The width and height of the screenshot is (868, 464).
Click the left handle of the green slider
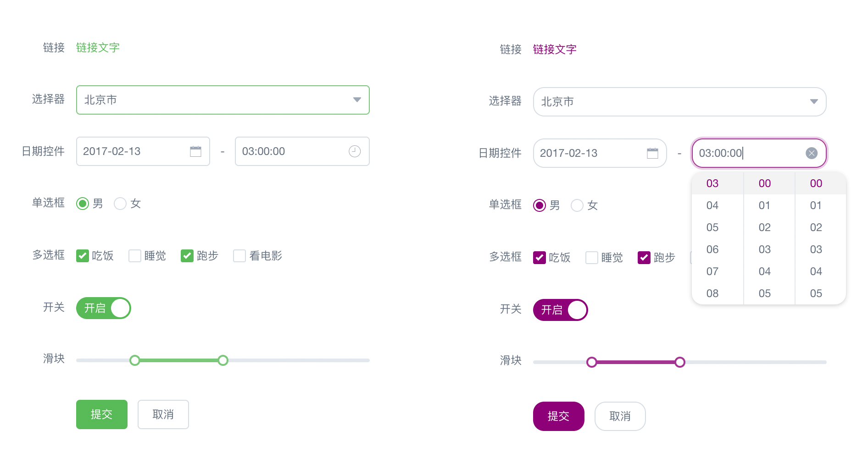coord(134,360)
